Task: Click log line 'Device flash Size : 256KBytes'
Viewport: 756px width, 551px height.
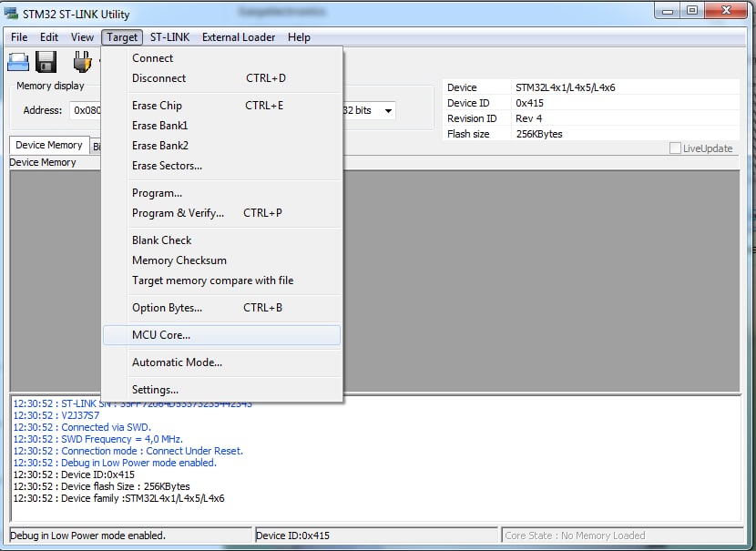Action: pyautogui.click(x=101, y=486)
